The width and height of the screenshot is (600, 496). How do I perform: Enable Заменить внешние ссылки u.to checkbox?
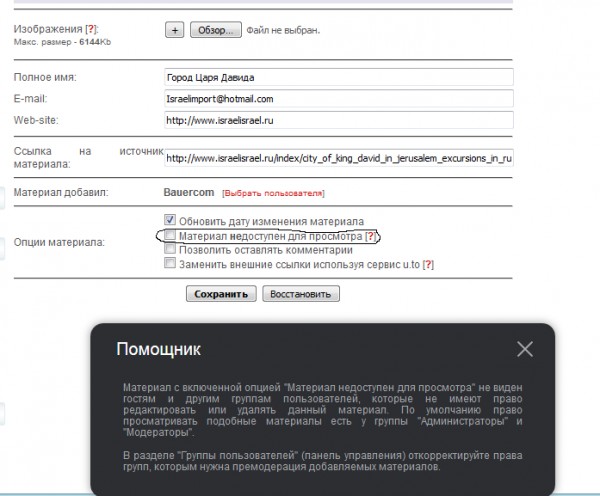click(170, 263)
